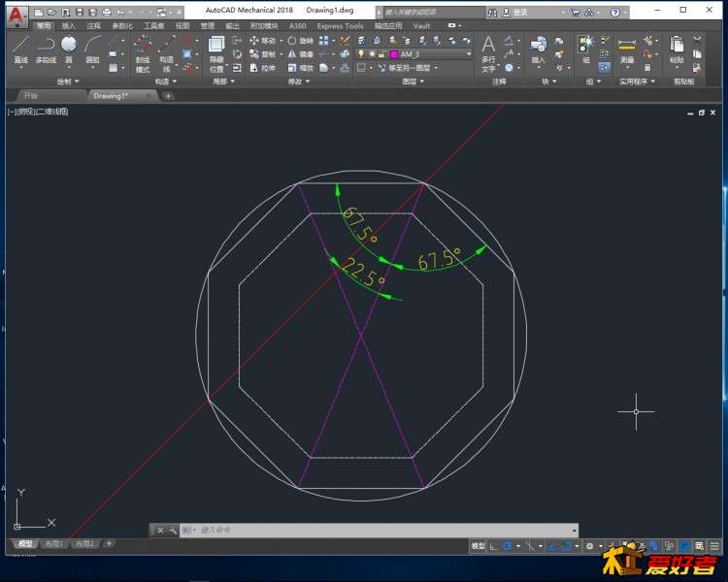Click the Multiline Text (多行文字) tool

tap(488, 54)
